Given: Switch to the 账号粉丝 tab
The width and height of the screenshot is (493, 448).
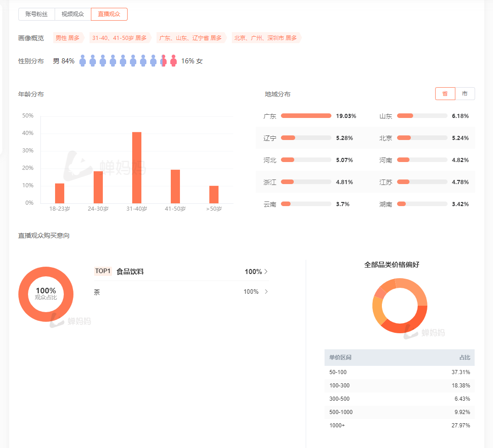Looking at the screenshot, I should point(37,14).
